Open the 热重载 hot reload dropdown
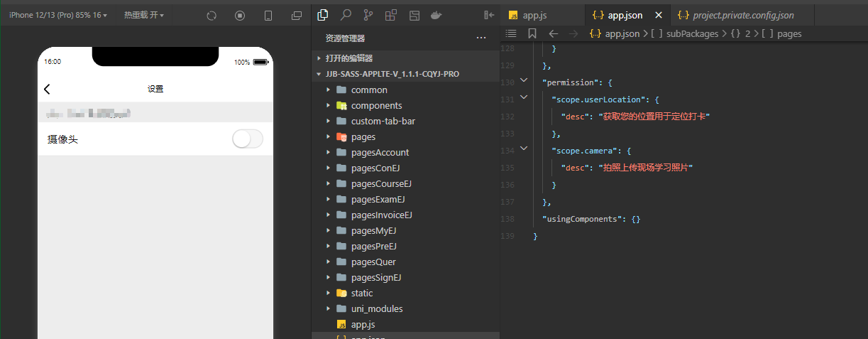Image resolution: width=868 pixels, height=339 pixels. [x=144, y=15]
